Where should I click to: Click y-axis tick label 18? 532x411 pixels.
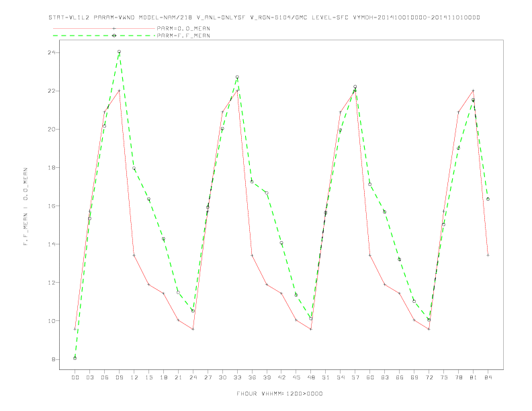51,167
